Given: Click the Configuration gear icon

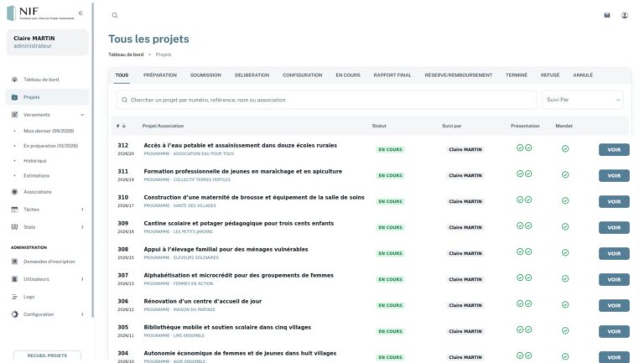Looking at the screenshot, I should (x=14, y=314).
